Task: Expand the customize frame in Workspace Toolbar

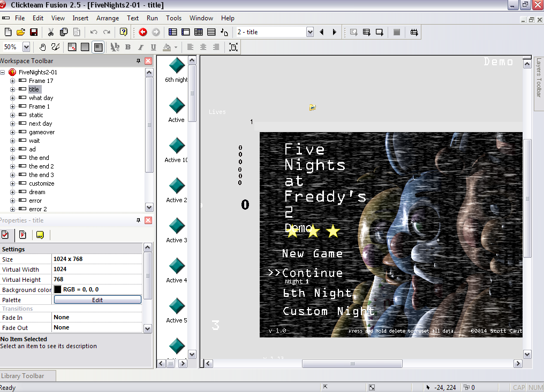Action: click(12, 183)
